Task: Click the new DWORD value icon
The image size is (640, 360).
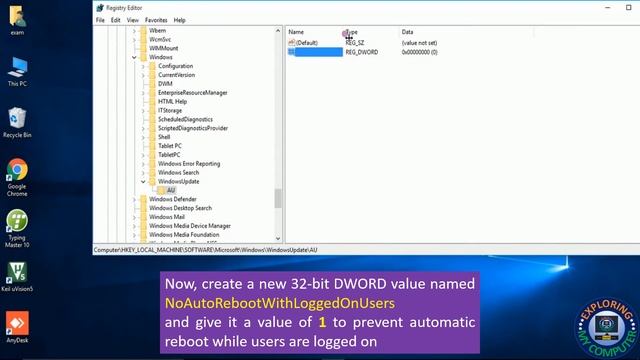Action: pyautogui.click(x=291, y=52)
